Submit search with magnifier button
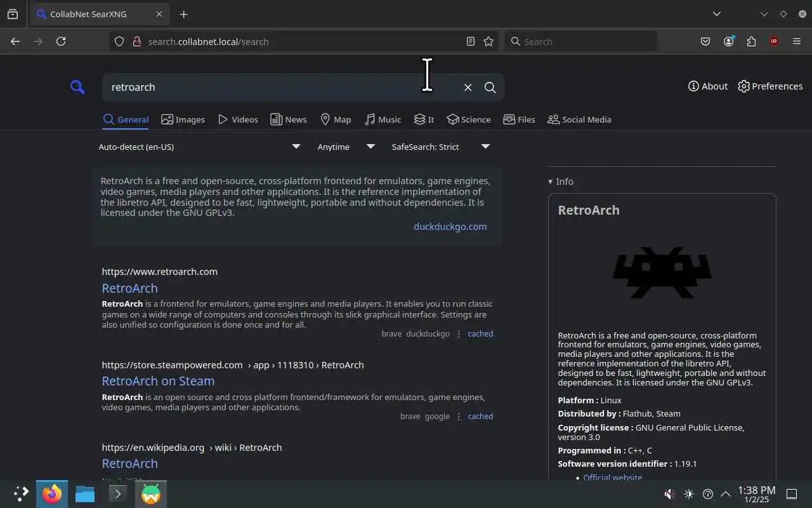The image size is (812, 508). [x=490, y=88]
